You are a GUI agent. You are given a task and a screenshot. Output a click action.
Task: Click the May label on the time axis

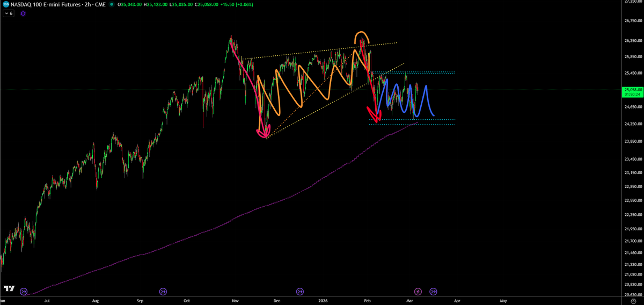click(503, 302)
